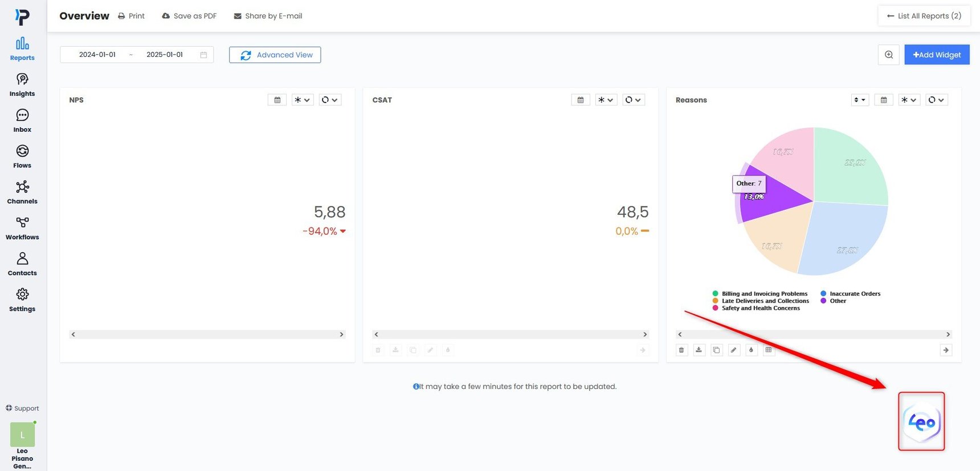This screenshot has height=471, width=980.
Task: Click CSAT widget scrollbar left arrow
Action: click(376, 334)
